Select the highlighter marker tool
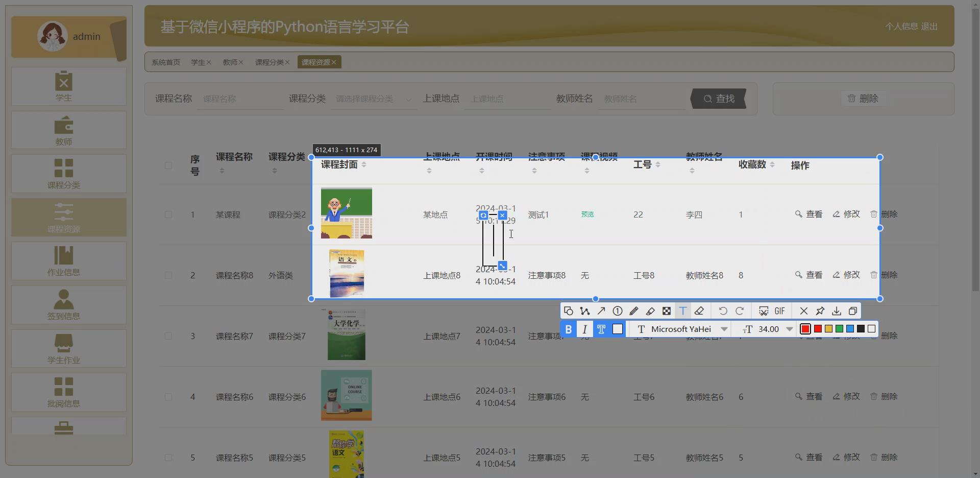The height and width of the screenshot is (478, 980). point(650,310)
